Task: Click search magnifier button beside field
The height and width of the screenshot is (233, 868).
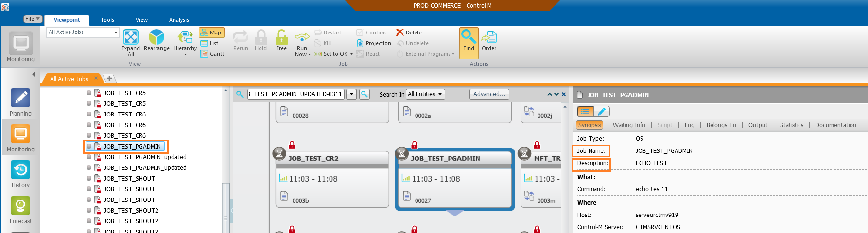Action: [x=364, y=94]
